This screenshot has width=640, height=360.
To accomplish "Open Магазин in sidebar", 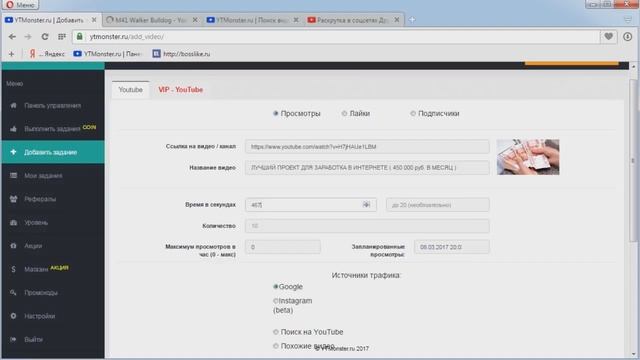I will pyautogui.click(x=36, y=269).
